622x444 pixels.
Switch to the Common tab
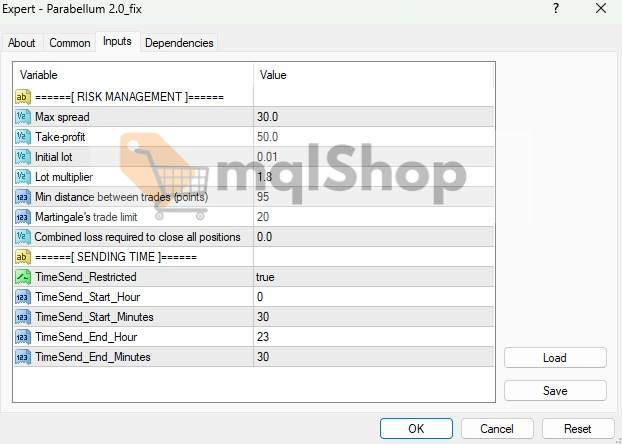70,43
